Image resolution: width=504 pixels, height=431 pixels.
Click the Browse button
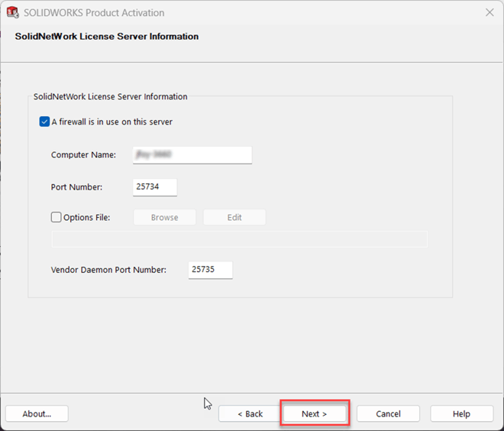[x=165, y=218]
